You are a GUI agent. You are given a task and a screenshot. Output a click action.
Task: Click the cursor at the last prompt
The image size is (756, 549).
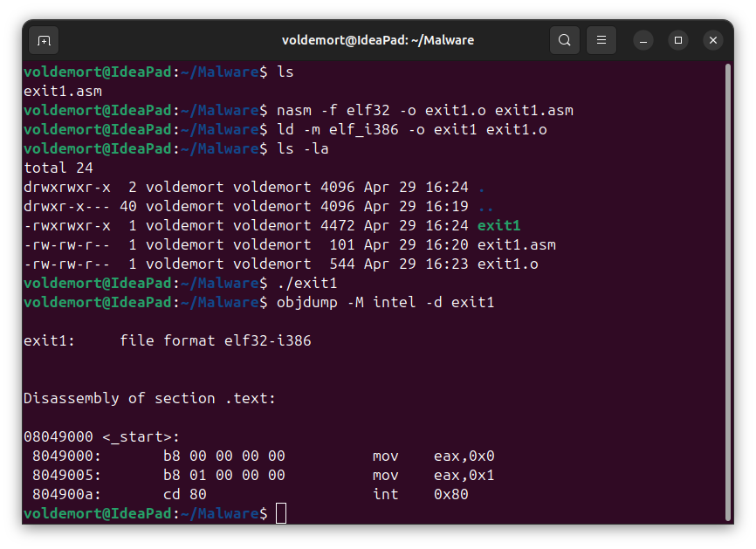pyautogui.click(x=281, y=513)
